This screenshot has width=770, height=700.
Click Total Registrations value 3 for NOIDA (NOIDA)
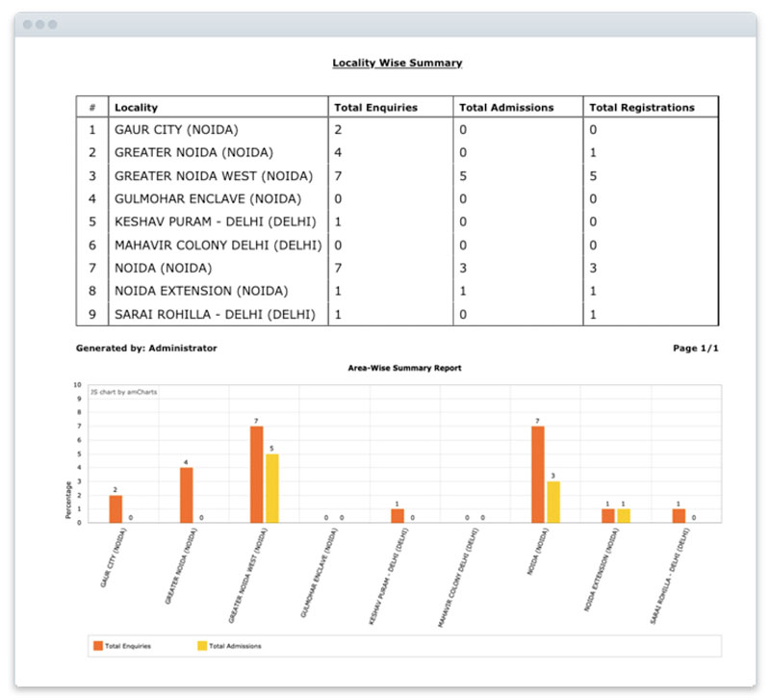click(593, 269)
